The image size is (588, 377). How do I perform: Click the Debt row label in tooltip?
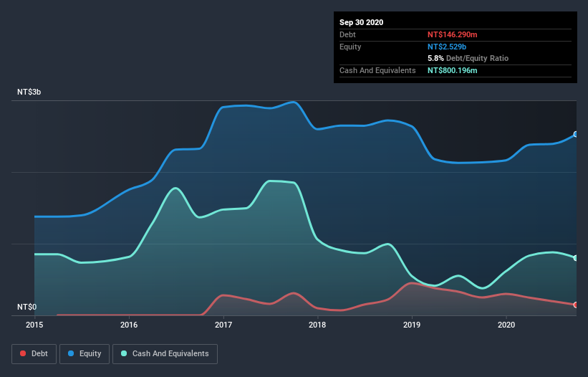pyautogui.click(x=347, y=34)
